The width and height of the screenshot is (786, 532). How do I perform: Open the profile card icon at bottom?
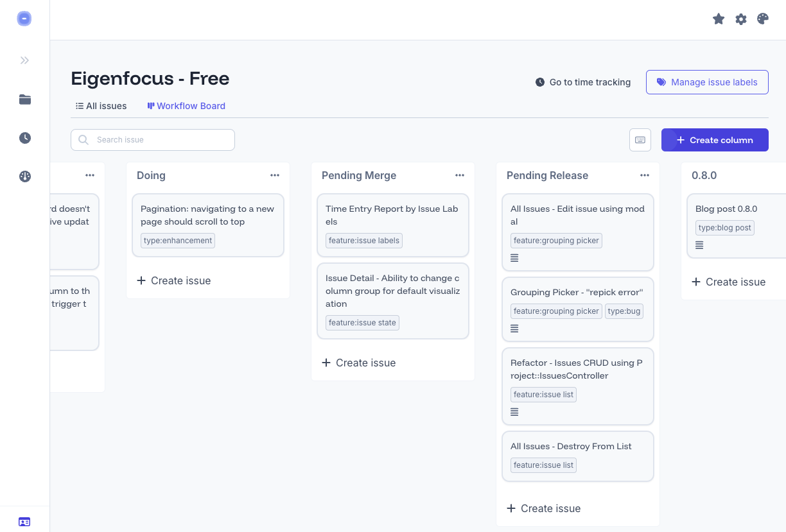coord(24,522)
